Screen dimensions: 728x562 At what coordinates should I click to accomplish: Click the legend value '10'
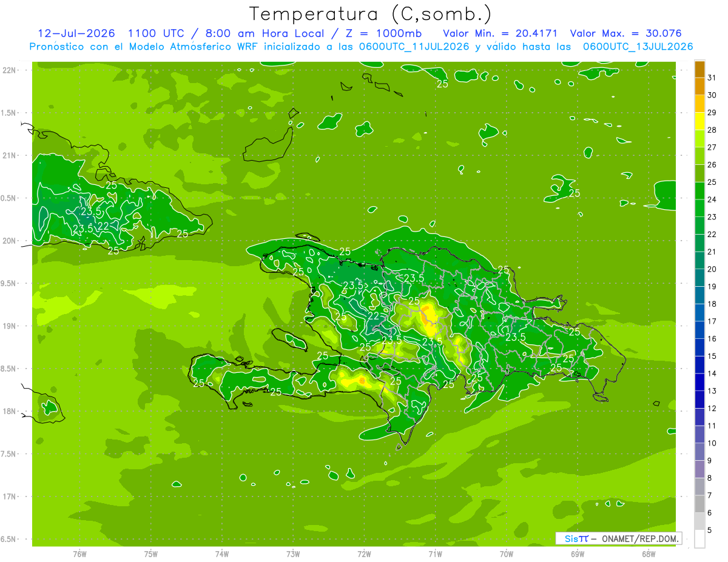(x=712, y=443)
